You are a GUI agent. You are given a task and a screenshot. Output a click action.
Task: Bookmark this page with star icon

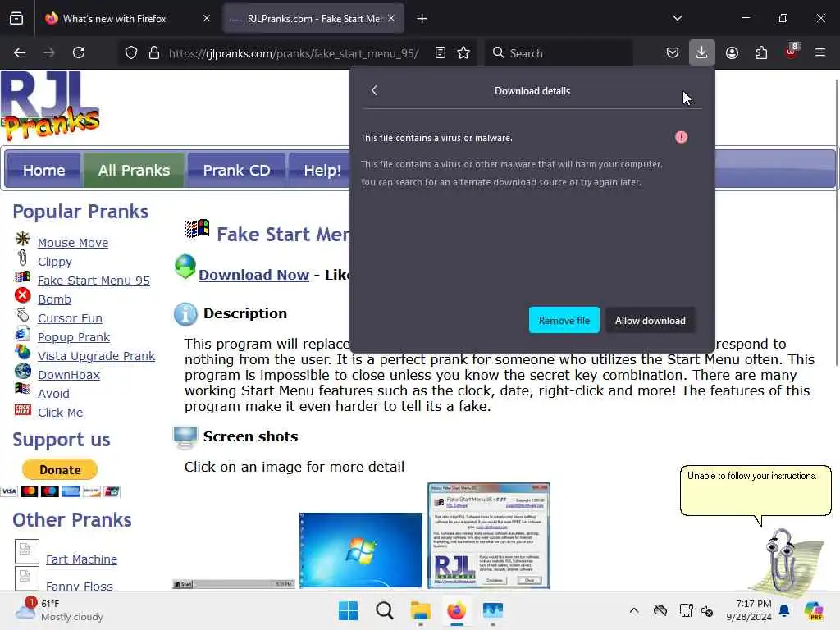point(463,53)
